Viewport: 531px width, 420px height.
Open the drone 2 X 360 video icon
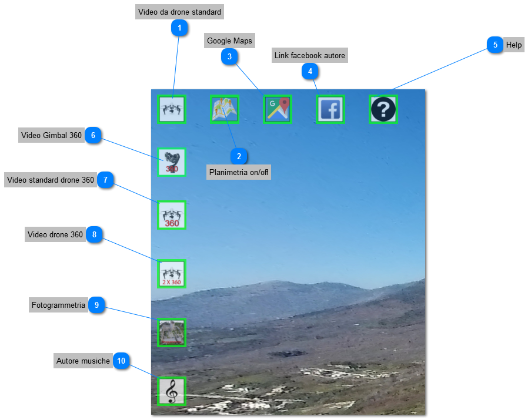tap(172, 274)
